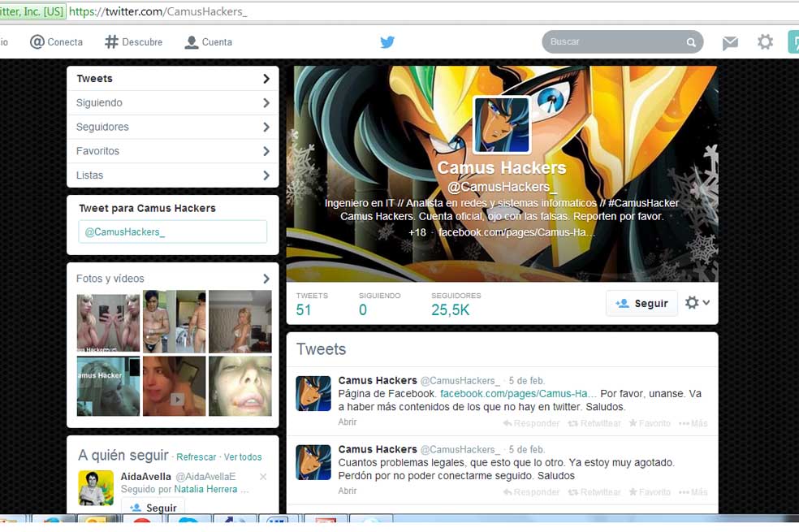Viewport: 799px width, 532px height.
Task: Click Abrir under the problemas legales tweet
Action: (348, 491)
